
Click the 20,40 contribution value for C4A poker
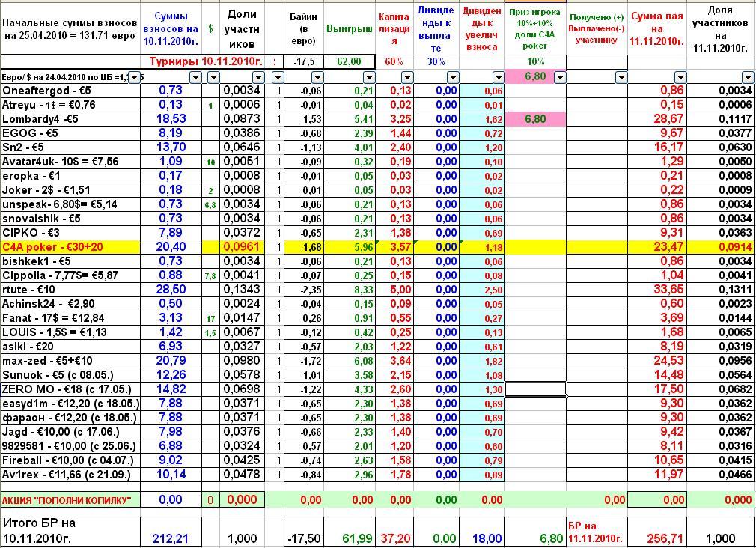point(171,247)
